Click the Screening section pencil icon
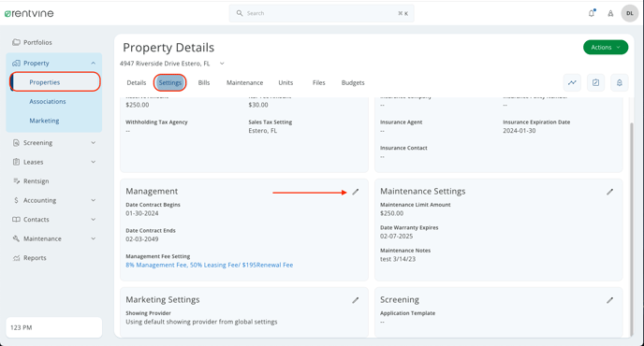This screenshot has height=346, width=644. 610,300
